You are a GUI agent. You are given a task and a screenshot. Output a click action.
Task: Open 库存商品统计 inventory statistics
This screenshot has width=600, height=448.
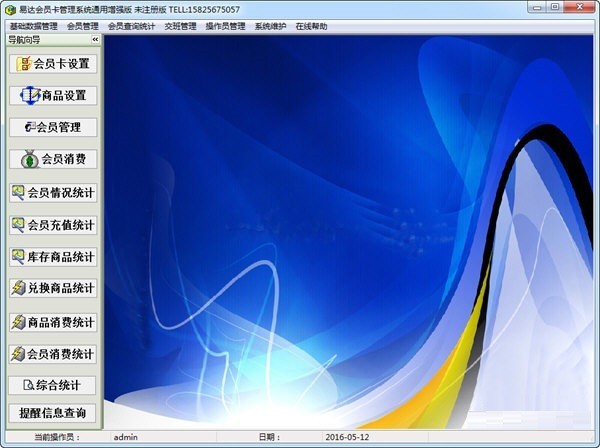[53, 256]
